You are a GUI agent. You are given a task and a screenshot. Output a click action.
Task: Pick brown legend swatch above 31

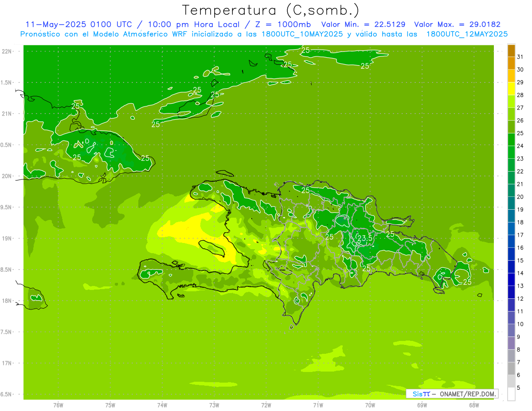pos(511,51)
